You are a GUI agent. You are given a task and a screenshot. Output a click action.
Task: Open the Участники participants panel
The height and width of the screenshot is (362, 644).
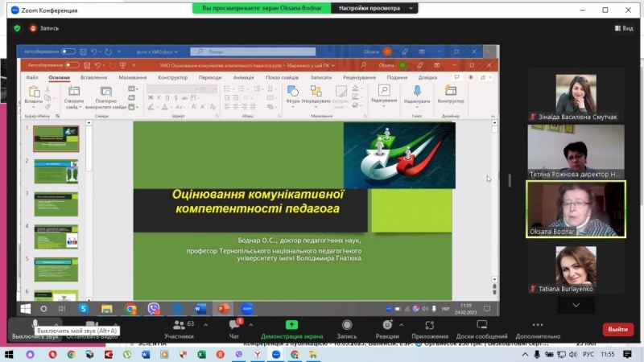179,328
